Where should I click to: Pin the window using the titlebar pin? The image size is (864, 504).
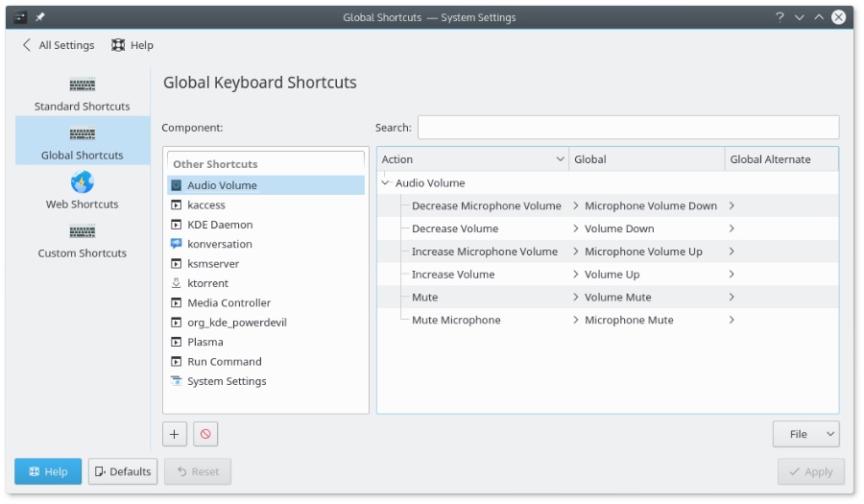40,17
